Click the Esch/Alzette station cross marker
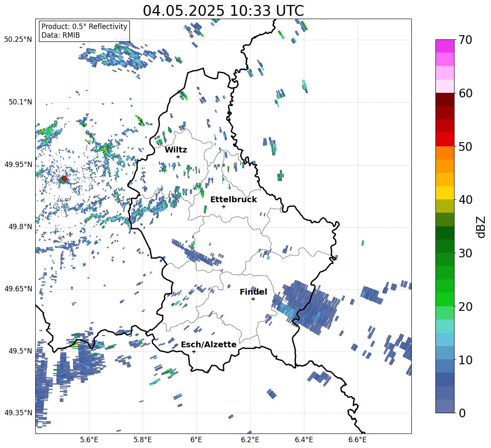The image size is (491, 448). click(x=194, y=351)
